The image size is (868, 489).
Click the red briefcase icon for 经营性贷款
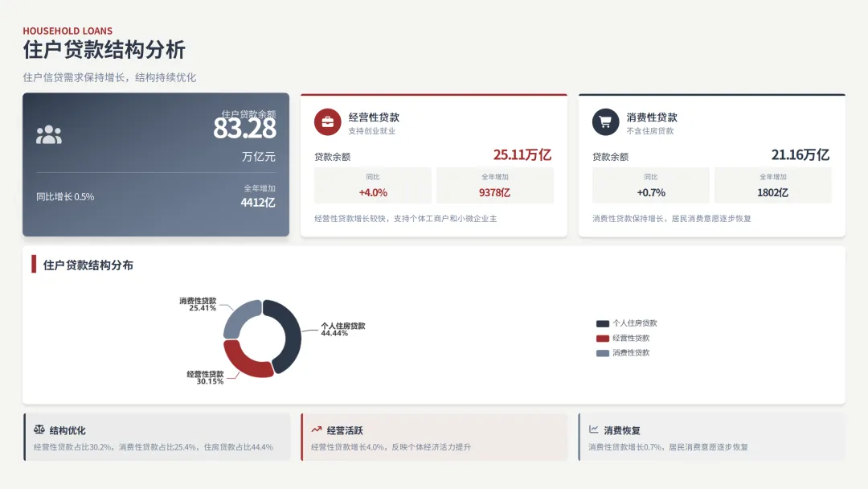point(328,121)
